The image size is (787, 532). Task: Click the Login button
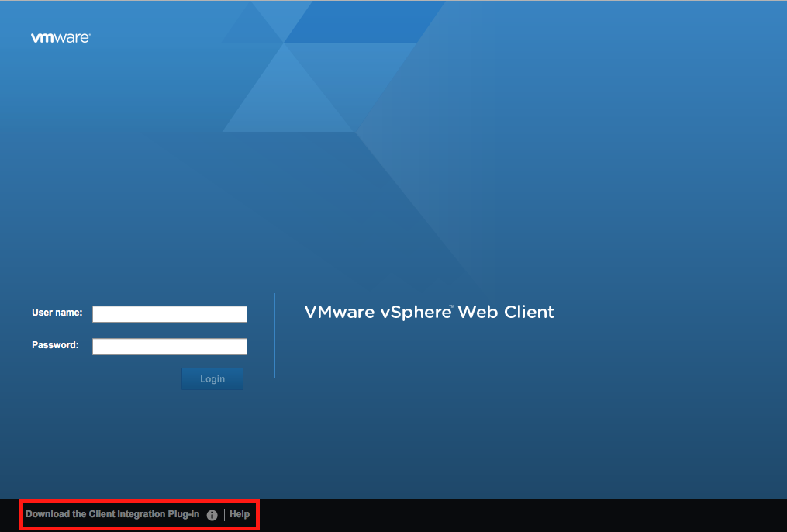pyautogui.click(x=212, y=379)
